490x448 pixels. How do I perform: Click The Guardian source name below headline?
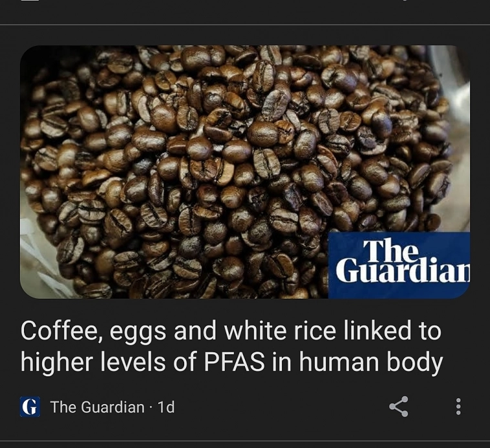[x=98, y=407]
